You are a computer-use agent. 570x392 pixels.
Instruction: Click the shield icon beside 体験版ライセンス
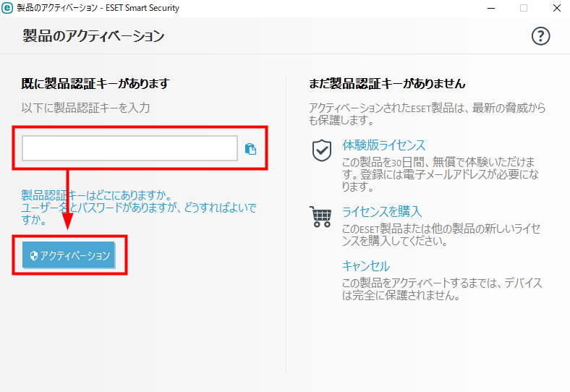(x=322, y=150)
